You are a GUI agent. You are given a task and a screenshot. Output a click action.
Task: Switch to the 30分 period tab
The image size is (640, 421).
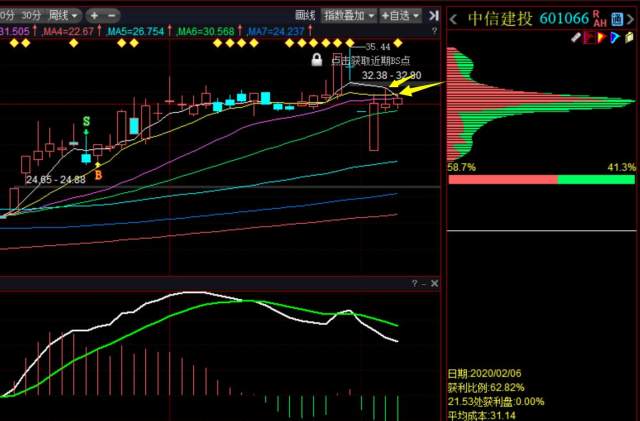(31, 16)
